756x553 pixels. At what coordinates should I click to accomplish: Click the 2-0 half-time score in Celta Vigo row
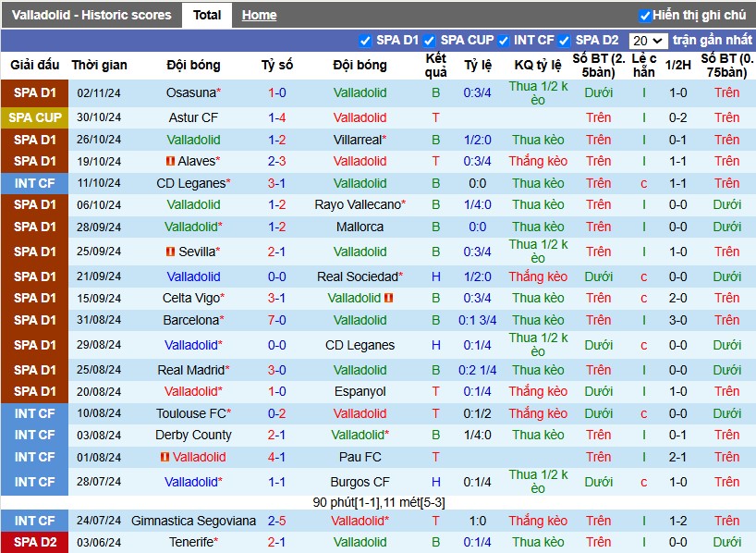point(677,298)
